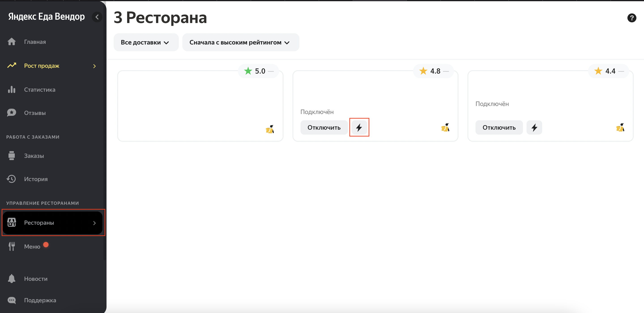Open Статистика section in sidebar

coord(40,90)
